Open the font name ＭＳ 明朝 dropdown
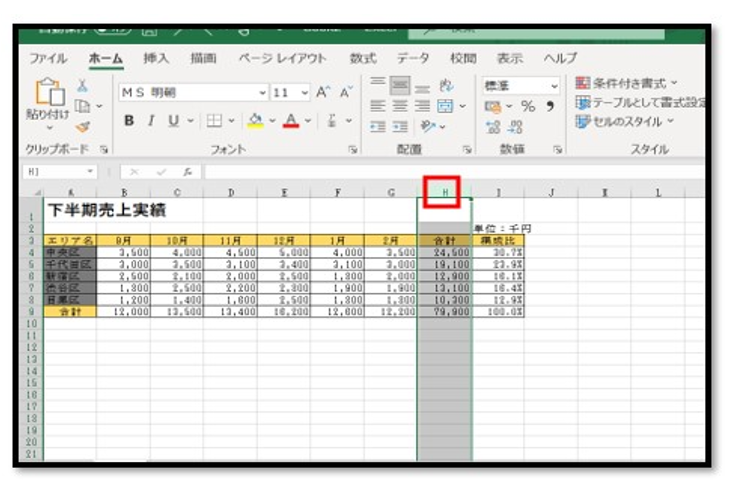This screenshot has width=731, height=481. [x=263, y=93]
